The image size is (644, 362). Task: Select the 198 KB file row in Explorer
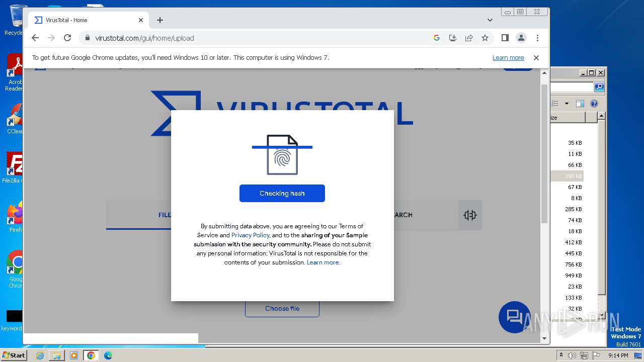[x=567, y=176]
